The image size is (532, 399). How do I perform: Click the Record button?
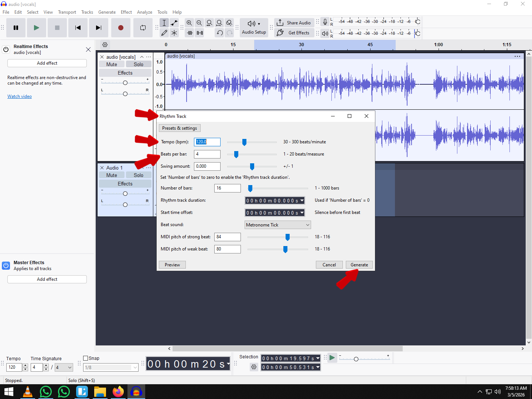tap(120, 28)
